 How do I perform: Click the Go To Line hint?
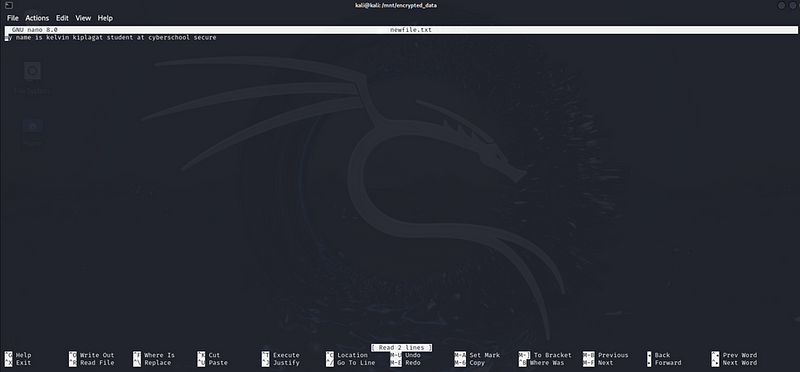(x=356, y=363)
